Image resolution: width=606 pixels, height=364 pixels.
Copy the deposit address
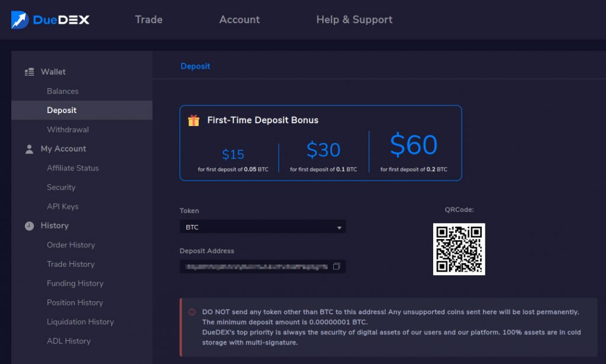337,266
